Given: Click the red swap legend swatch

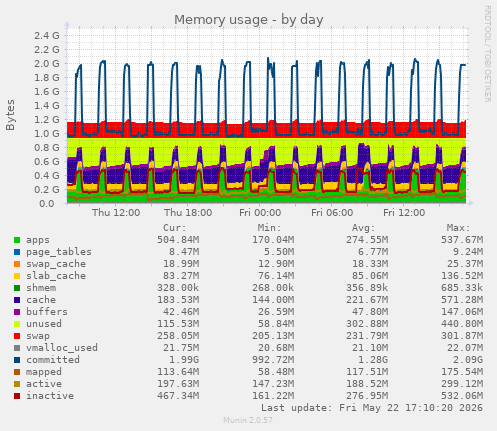Looking at the screenshot, I should (17, 336).
